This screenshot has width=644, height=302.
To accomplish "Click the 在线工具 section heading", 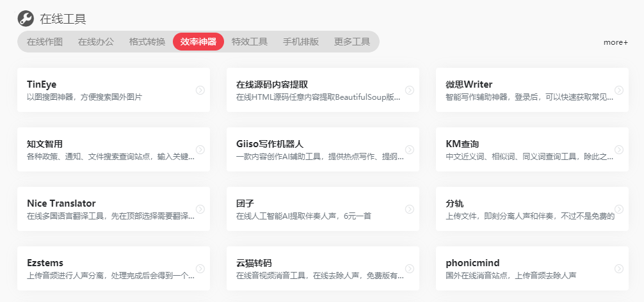I will click(x=63, y=19).
